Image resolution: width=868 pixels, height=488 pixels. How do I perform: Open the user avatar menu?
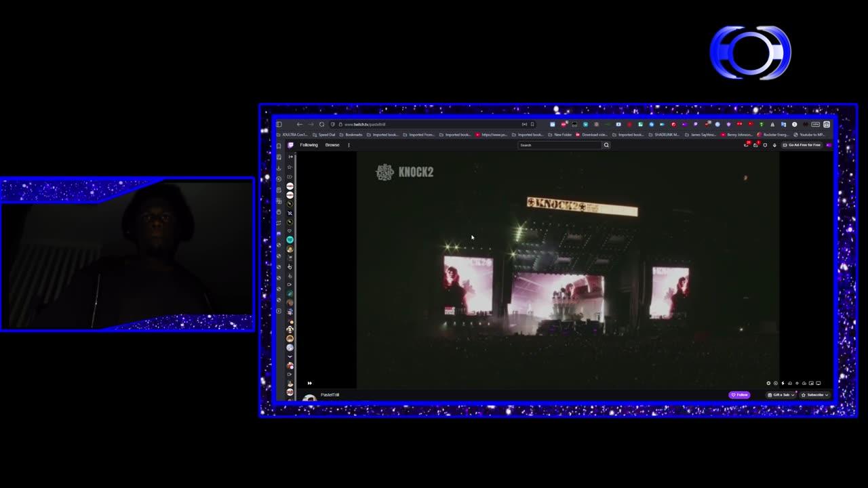pos(828,145)
